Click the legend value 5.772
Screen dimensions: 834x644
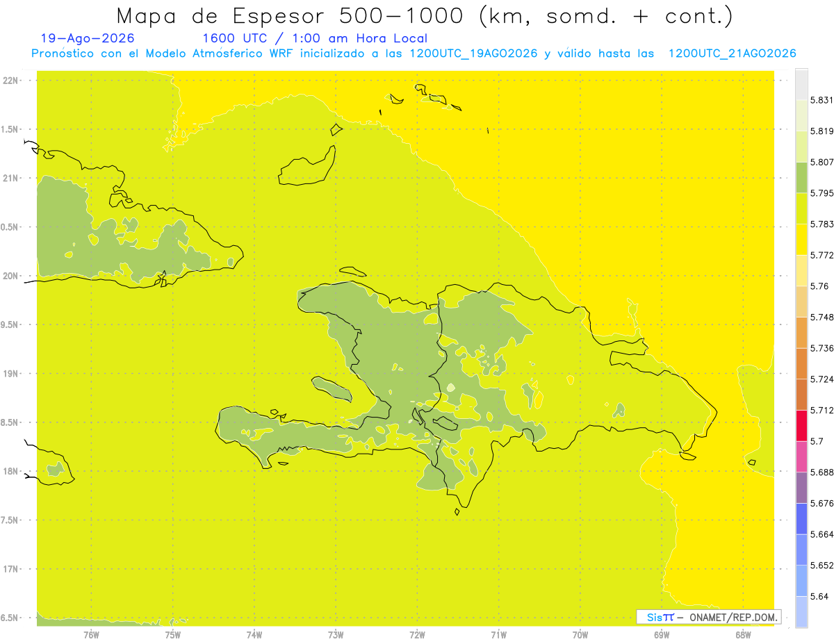(x=822, y=255)
